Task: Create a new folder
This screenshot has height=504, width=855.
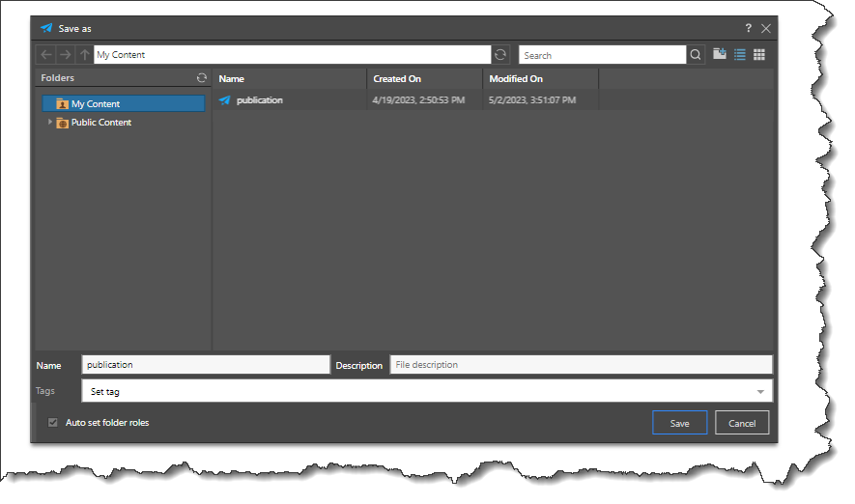Action: [x=720, y=55]
